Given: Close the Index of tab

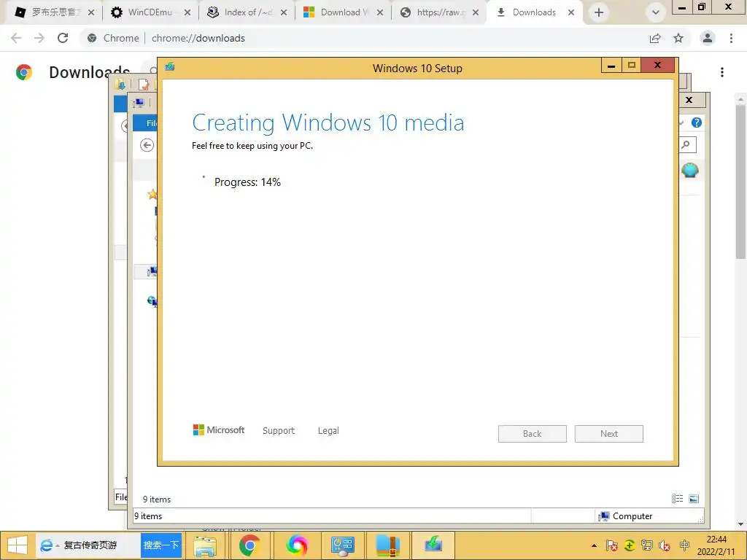Looking at the screenshot, I should tap(284, 12).
